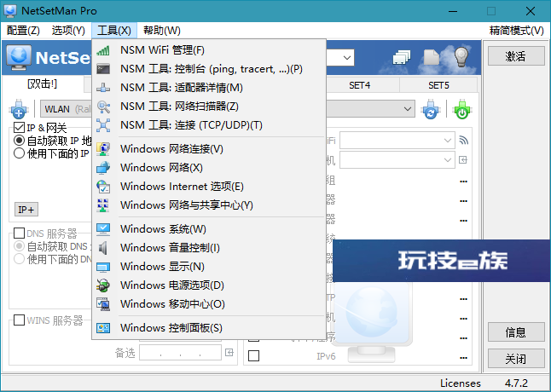Expand the header profile dropdown
The width and height of the screenshot is (551, 392).
(x=347, y=58)
